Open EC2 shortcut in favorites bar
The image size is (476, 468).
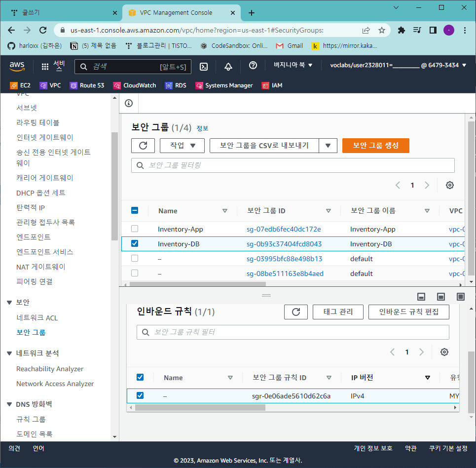coord(20,85)
